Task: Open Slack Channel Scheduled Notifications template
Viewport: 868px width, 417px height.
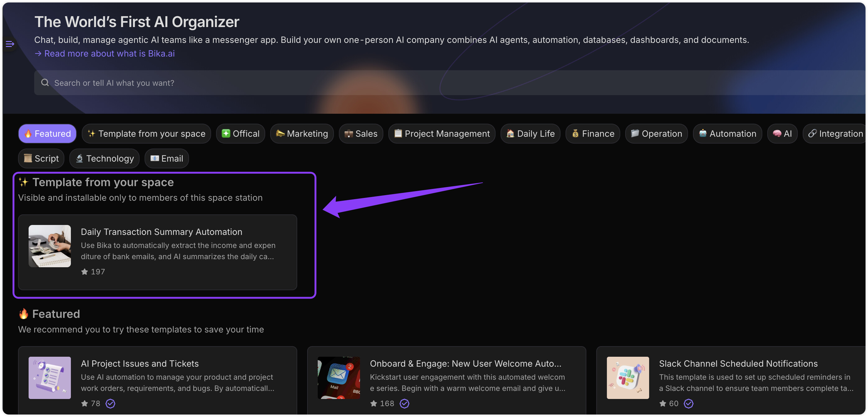Action: tap(738, 364)
